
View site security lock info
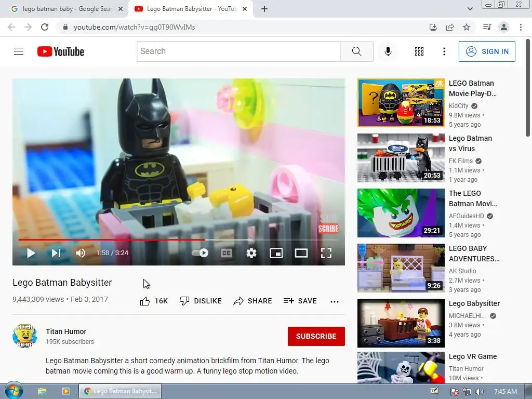click(66, 27)
